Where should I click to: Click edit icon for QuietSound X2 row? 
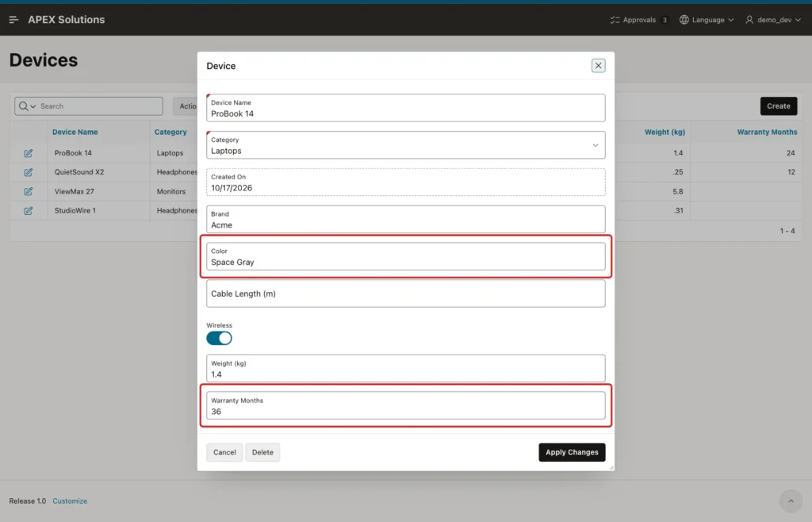click(x=29, y=172)
